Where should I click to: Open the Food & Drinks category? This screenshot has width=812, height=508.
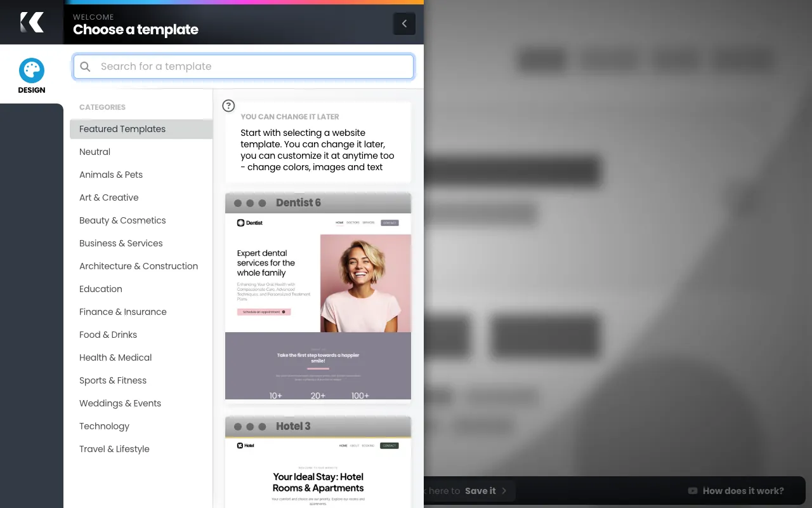click(141, 335)
